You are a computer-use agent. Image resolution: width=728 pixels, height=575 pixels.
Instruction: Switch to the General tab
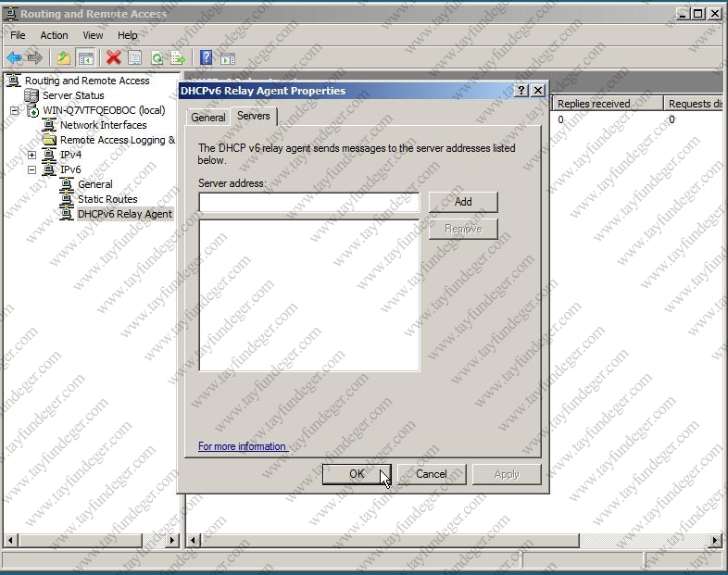click(x=208, y=118)
